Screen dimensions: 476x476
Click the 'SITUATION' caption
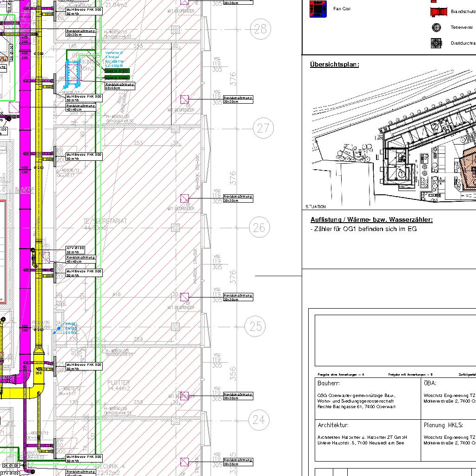[x=316, y=207]
